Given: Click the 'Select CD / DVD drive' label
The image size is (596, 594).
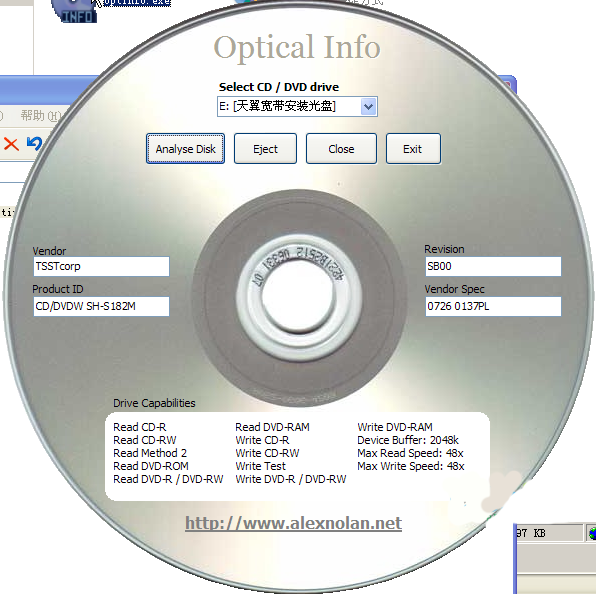Looking at the screenshot, I should (279, 87).
